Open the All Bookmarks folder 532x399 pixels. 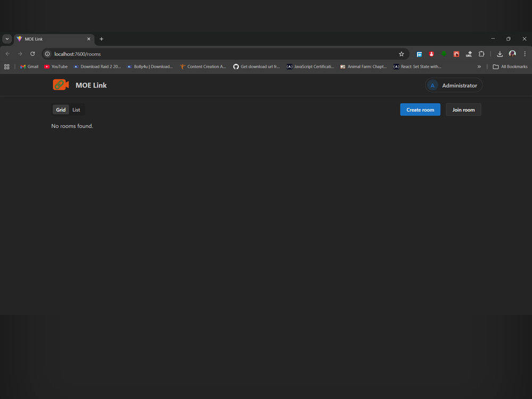pos(510,67)
